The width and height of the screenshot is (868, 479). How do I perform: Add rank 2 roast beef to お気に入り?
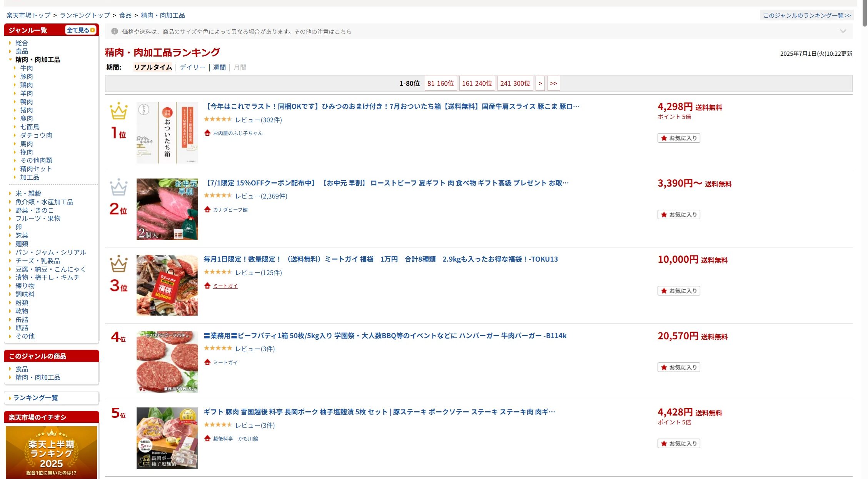[x=679, y=215]
